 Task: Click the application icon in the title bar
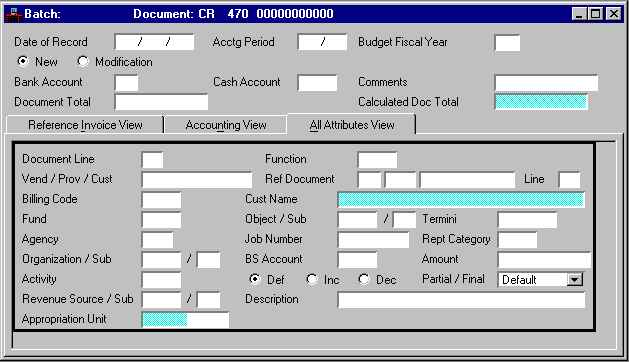coord(13,14)
